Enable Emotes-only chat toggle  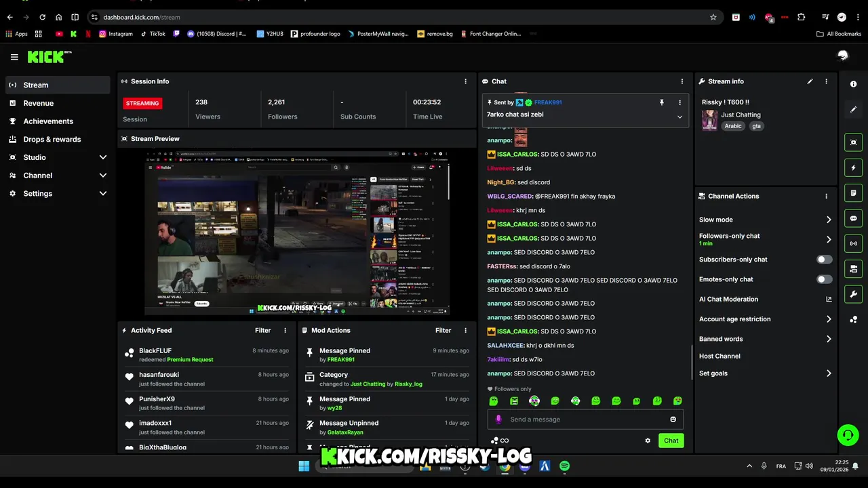pos(824,279)
